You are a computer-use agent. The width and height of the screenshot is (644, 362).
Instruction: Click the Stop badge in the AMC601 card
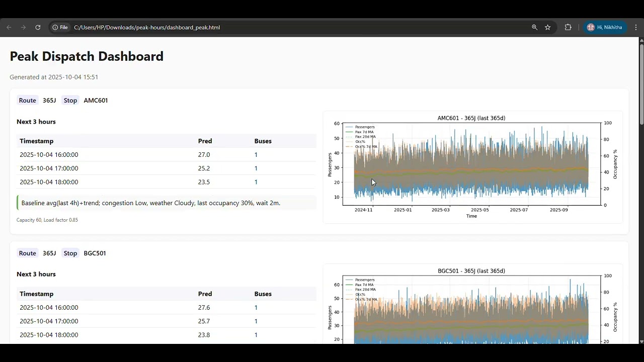click(70, 100)
